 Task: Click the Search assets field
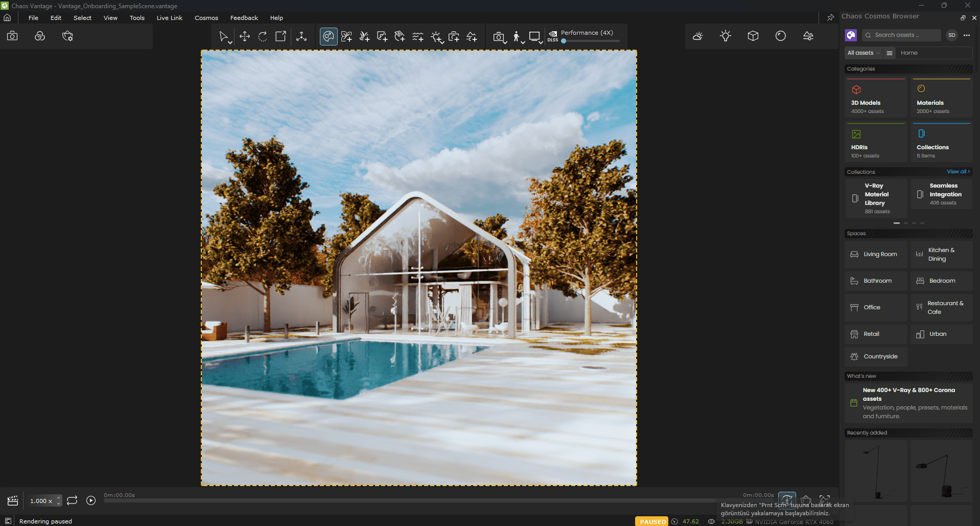pos(902,35)
